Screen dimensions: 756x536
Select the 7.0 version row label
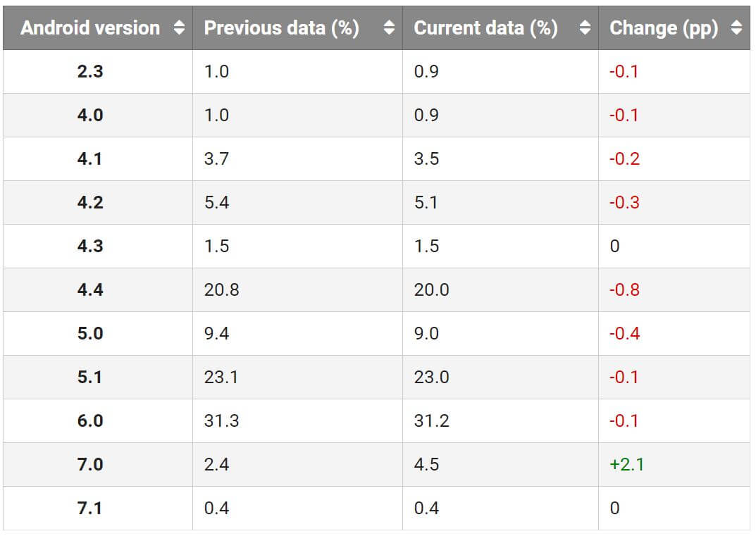(x=90, y=465)
